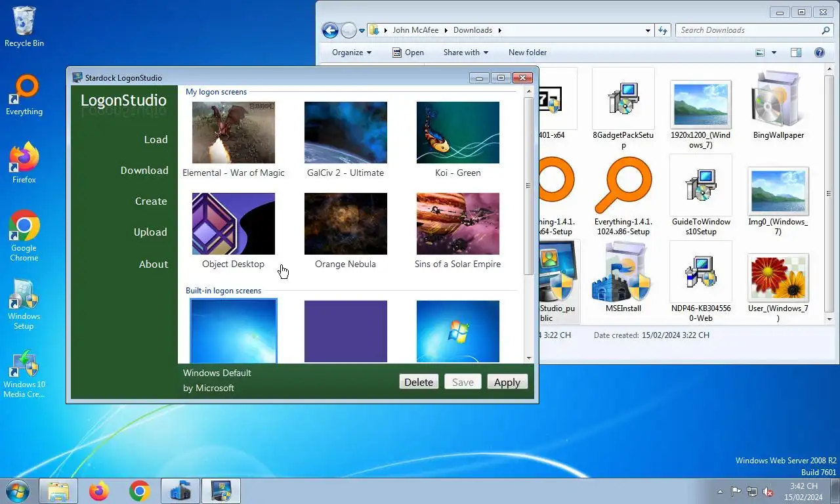This screenshot has width=840, height=504.
Task: Choose Sins of a Solar Empire thumbnail
Action: point(458,224)
